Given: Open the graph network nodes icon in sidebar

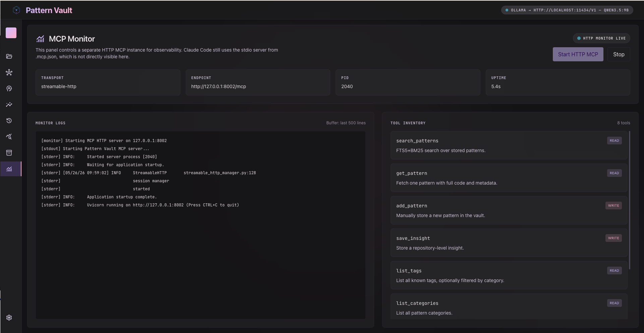Looking at the screenshot, I should (9, 72).
